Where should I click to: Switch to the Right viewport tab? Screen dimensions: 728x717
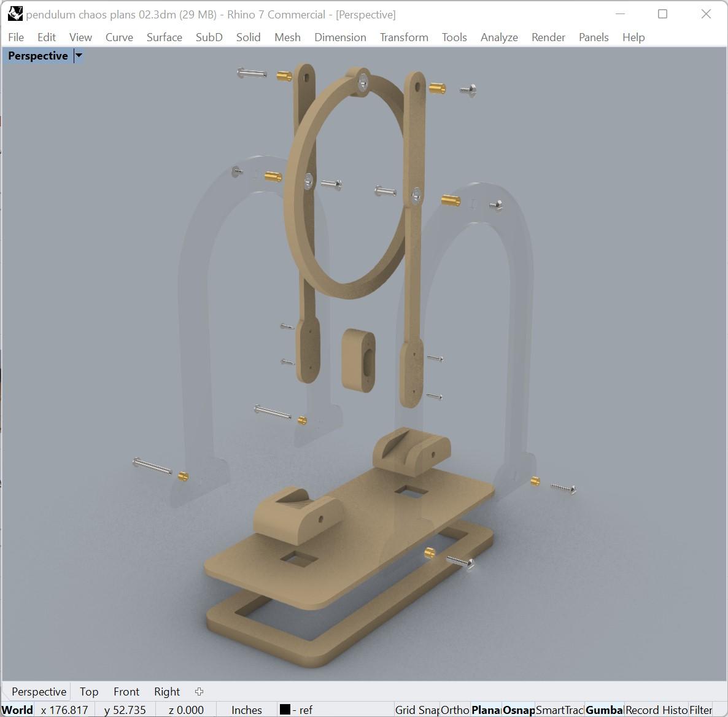(x=167, y=691)
